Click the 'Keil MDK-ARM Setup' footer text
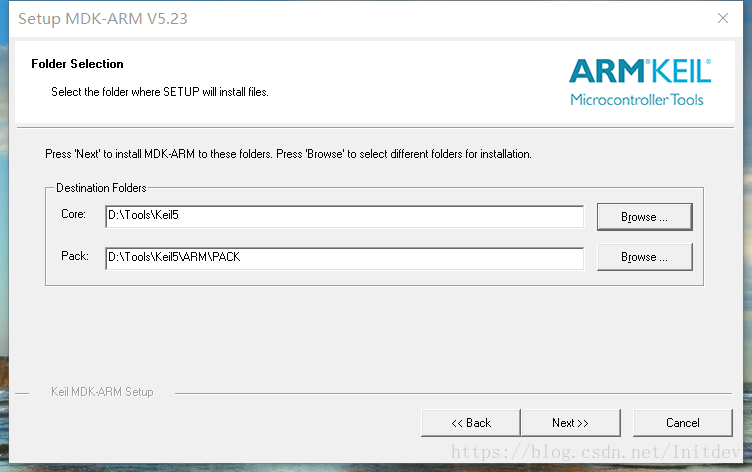This screenshot has width=752, height=472. pos(102,392)
